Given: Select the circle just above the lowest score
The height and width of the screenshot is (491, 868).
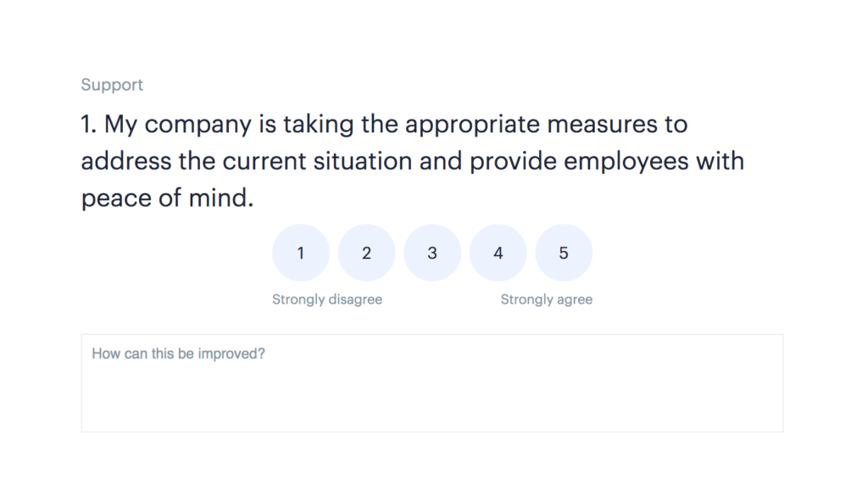Looking at the screenshot, I should pos(366,253).
